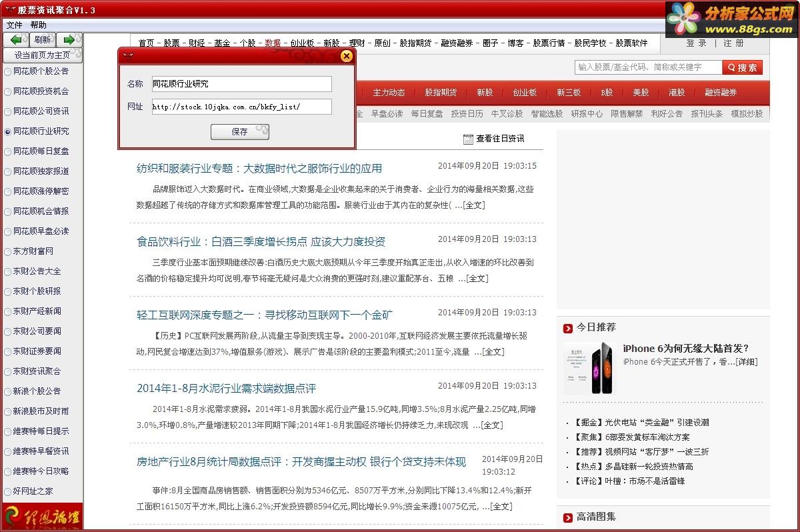Switch to the 新三板 tab
800x532 pixels.
[569, 93]
